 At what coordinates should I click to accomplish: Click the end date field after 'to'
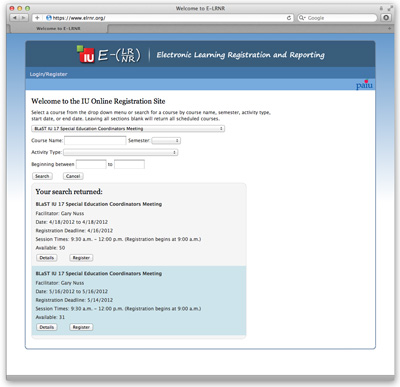click(129, 164)
